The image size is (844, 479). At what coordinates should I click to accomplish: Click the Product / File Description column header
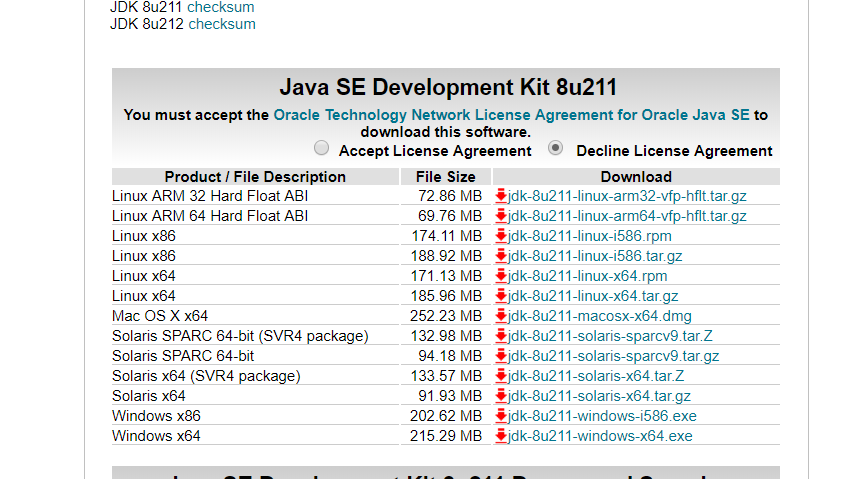pos(255,177)
